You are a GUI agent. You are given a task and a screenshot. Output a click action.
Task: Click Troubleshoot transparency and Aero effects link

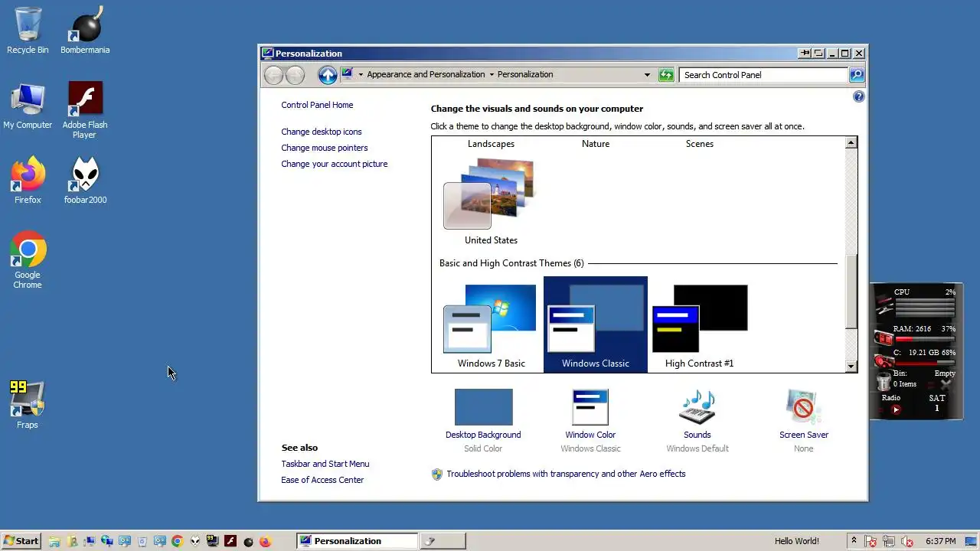coord(566,474)
